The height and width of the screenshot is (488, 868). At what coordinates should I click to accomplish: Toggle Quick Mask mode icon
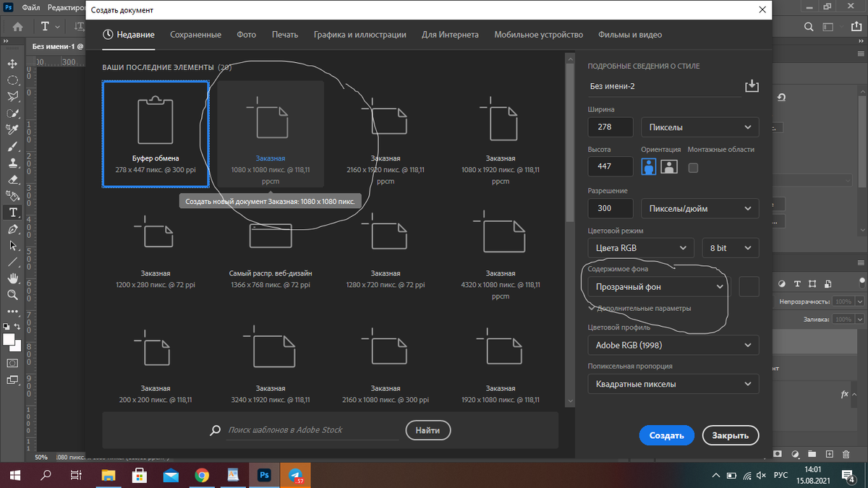point(12,363)
